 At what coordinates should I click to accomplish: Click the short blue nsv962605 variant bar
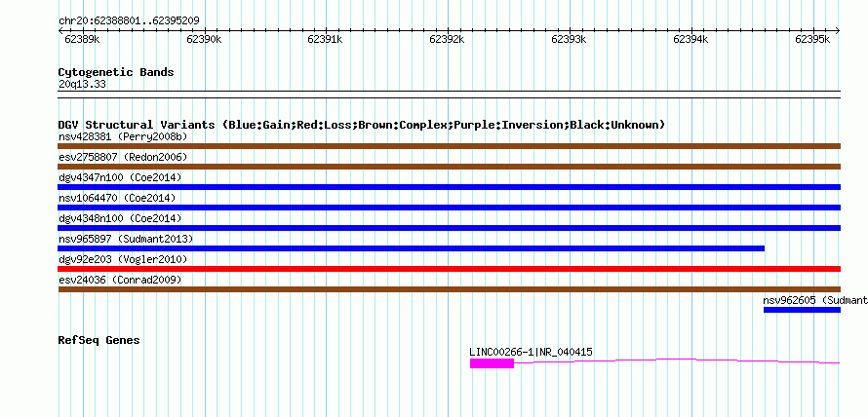(802, 310)
